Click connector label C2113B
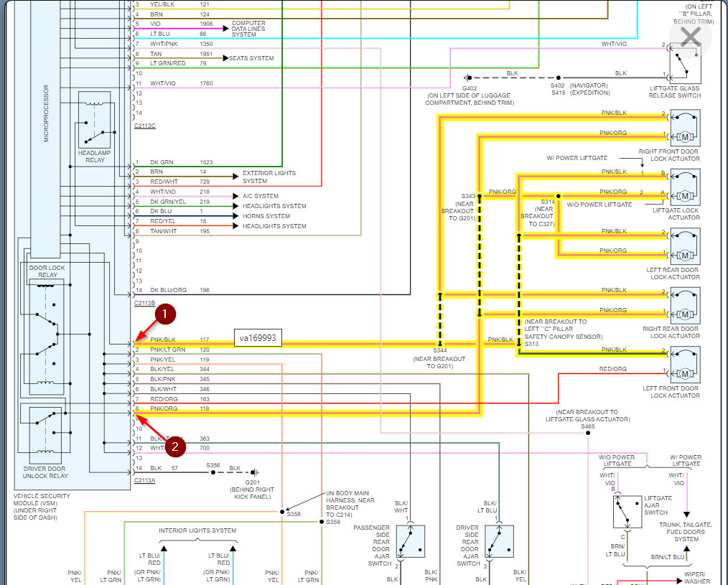Image resolution: width=728 pixels, height=585 pixels. click(x=144, y=303)
